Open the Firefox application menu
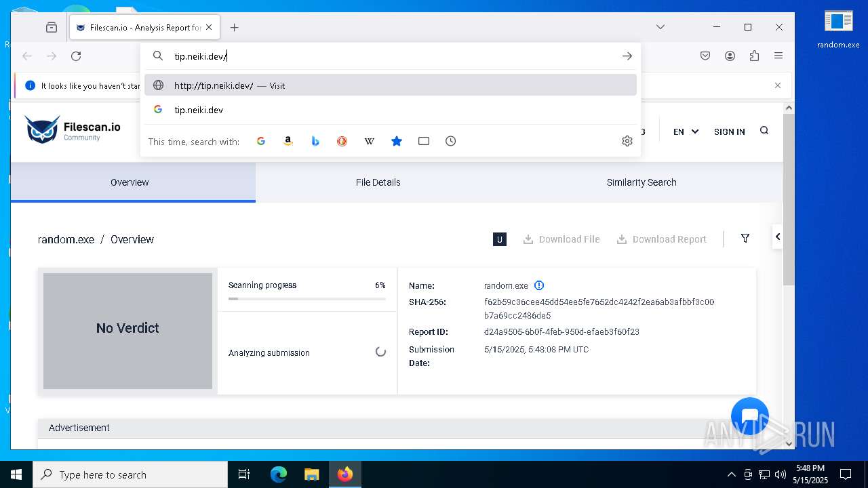This screenshot has height=488, width=868. (778, 56)
